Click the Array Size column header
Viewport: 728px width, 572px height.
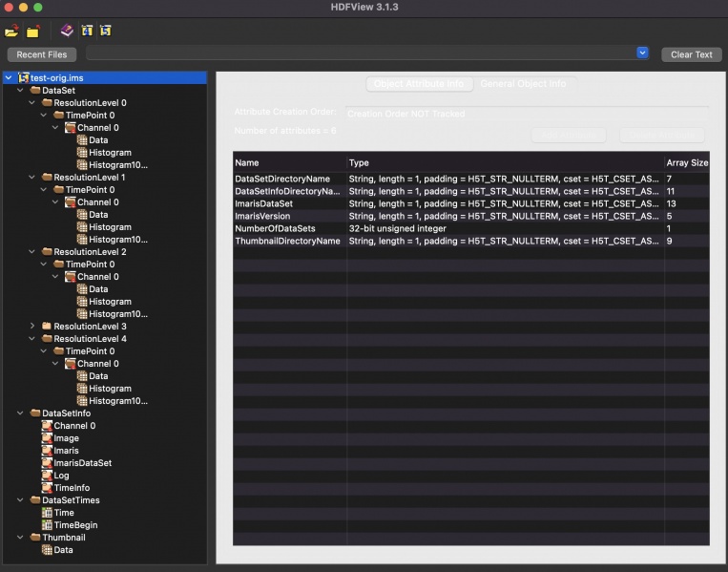tap(687, 162)
